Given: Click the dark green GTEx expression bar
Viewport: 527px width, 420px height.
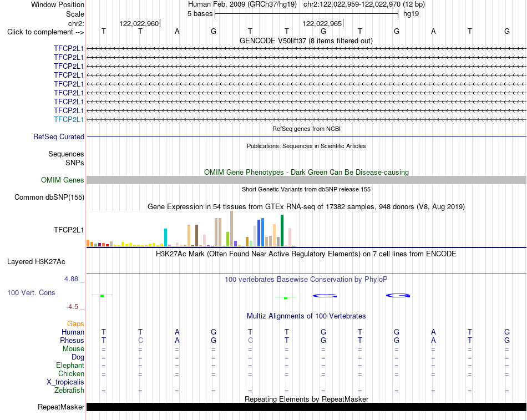Looking at the screenshot, I should click(282, 231).
